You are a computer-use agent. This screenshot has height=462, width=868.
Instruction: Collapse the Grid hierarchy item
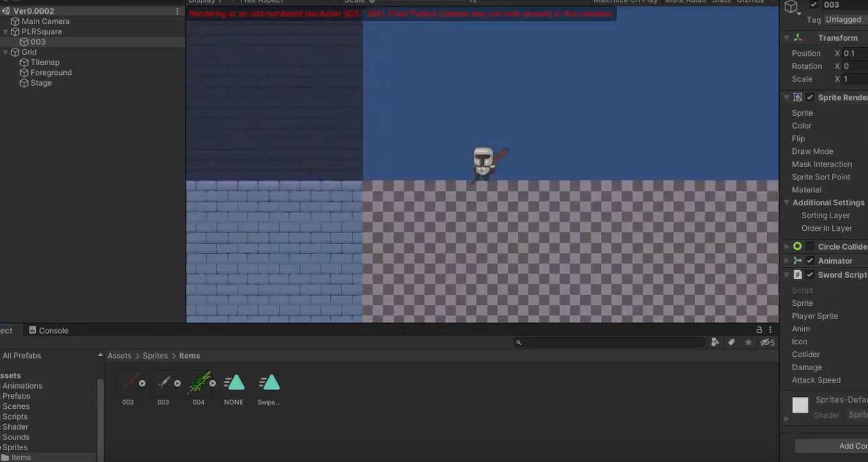coord(6,53)
